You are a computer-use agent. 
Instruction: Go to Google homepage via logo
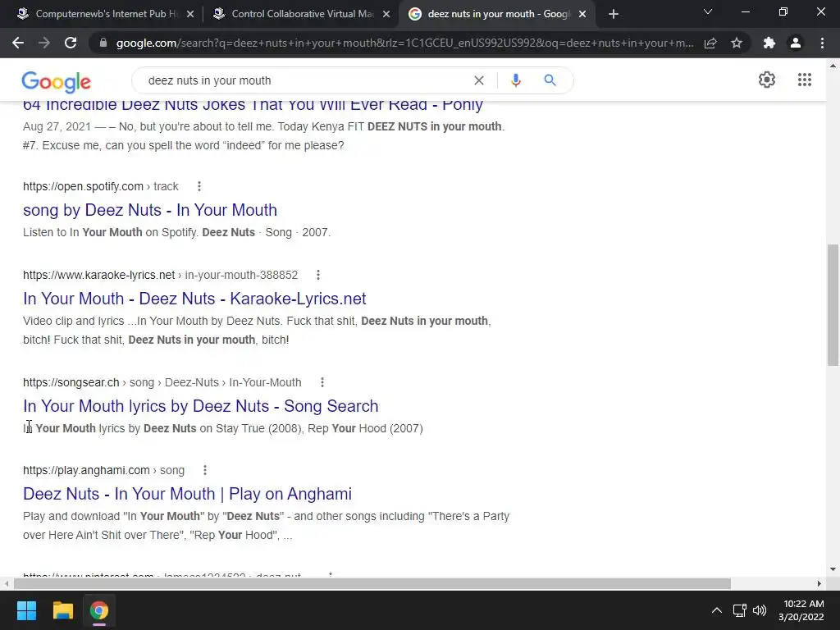point(57,81)
